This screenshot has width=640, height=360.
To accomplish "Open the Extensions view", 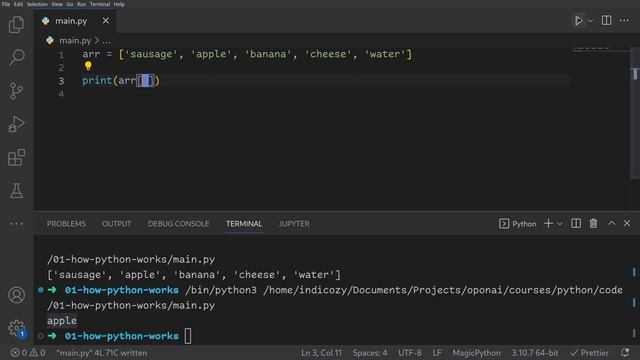I will [16, 158].
